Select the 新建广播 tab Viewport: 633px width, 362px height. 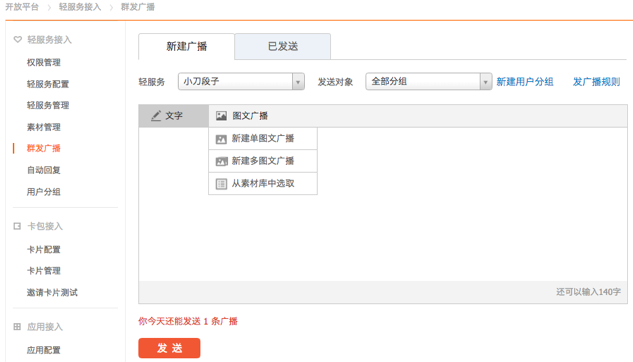point(187,46)
